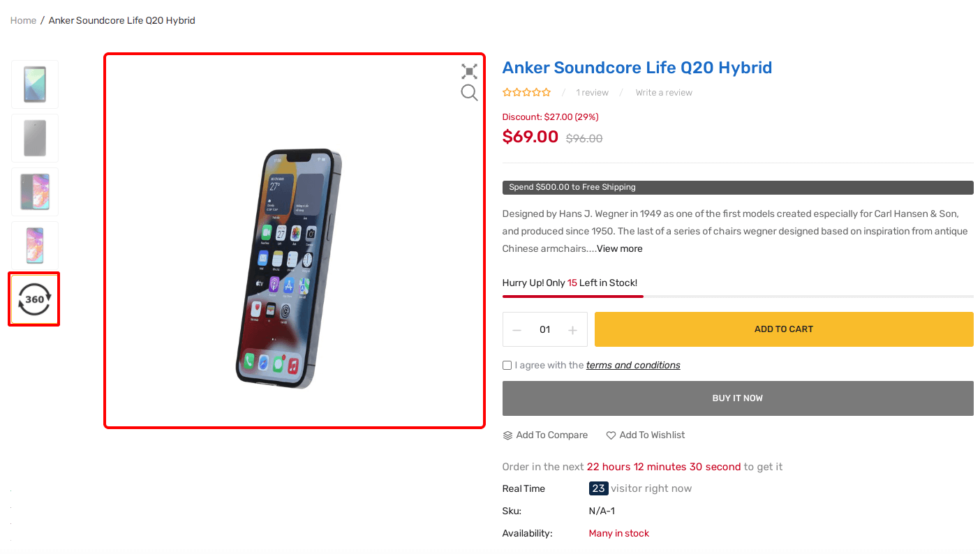Click the quantity input field
The height and width of the screenshot is (554, 980).
(545, 329)
